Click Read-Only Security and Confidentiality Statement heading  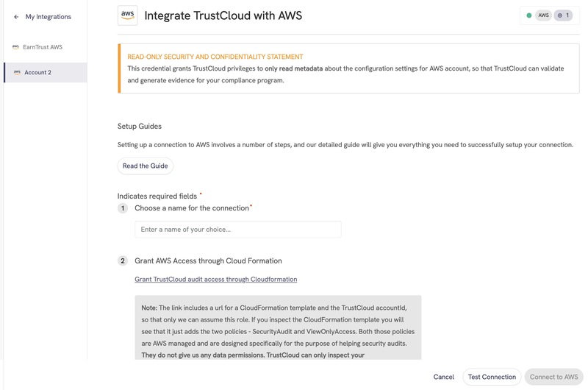pyautogui.click(x=215, y=57)
